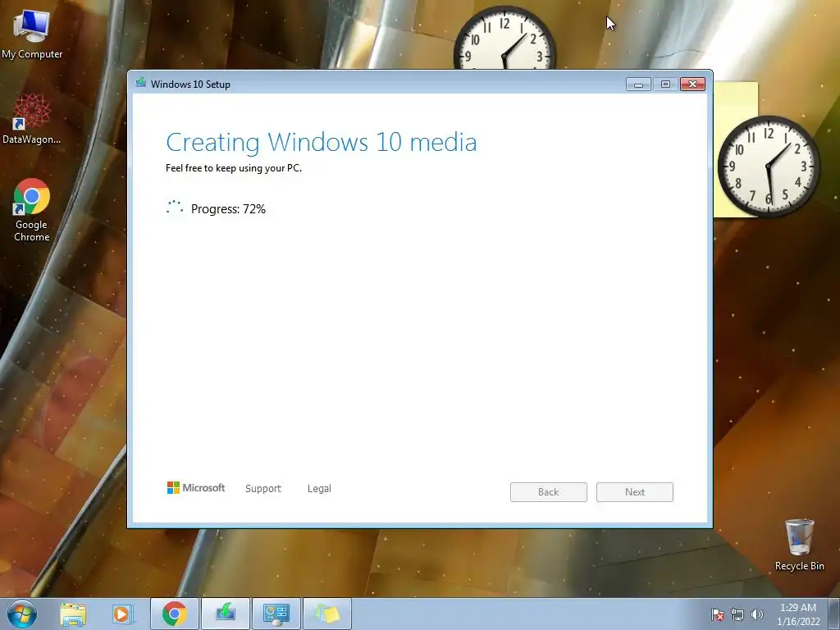840x630 pixels.
Task: Open Windows Media Player from the taskbar
Action: click(121, 614)
